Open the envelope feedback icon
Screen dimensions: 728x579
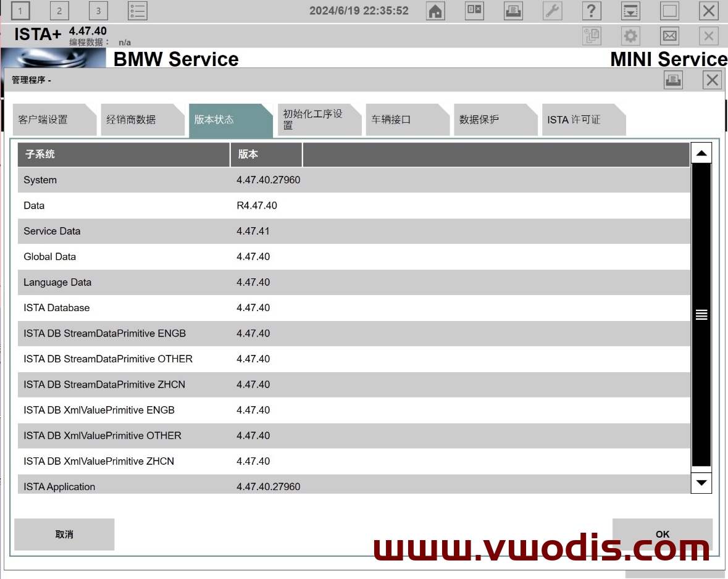(669, 36)
